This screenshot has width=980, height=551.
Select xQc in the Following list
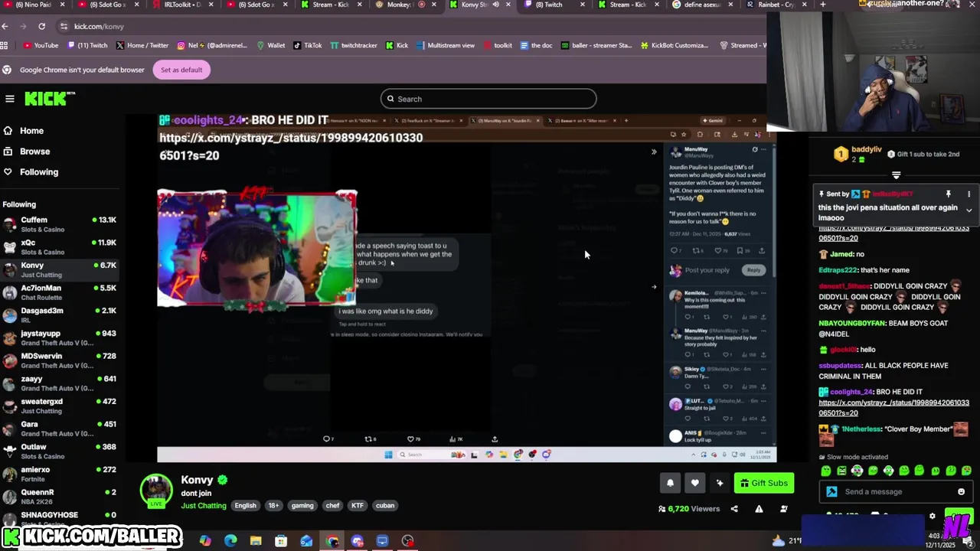point(60,247)
